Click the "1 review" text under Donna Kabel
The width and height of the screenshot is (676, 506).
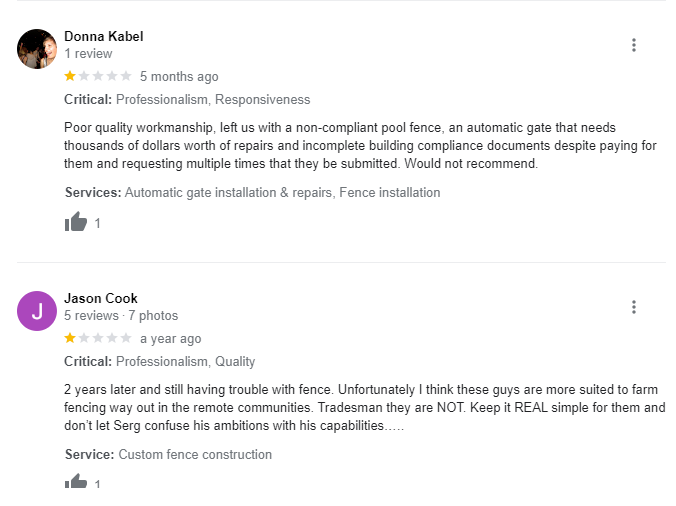(x=88, y=54)
